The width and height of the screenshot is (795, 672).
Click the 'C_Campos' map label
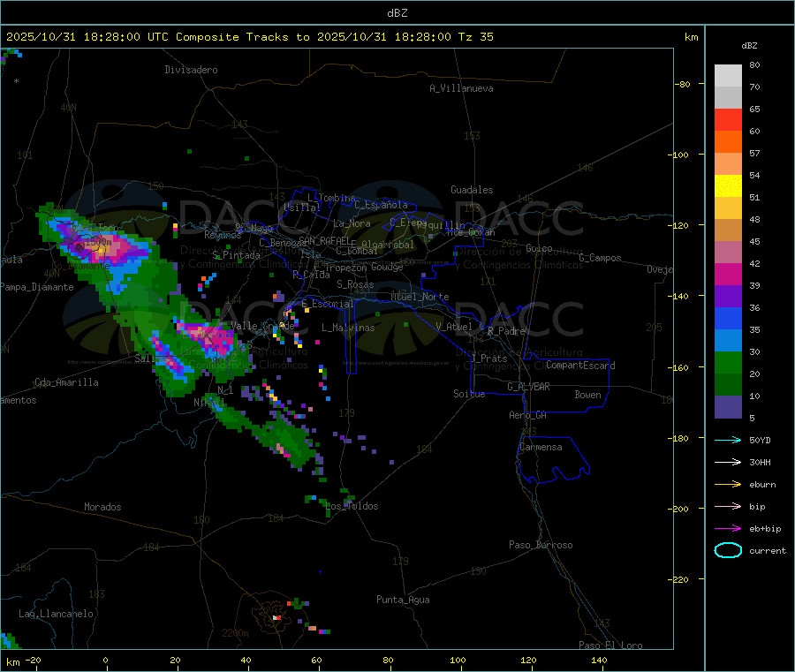[x=600, y=258]
